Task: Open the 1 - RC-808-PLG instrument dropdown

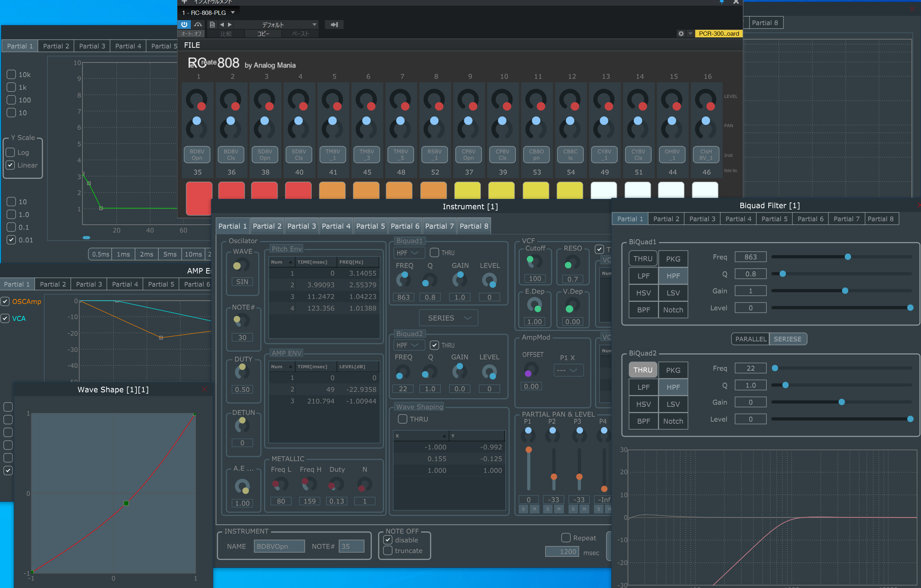Action: click(x=209, y=13)
